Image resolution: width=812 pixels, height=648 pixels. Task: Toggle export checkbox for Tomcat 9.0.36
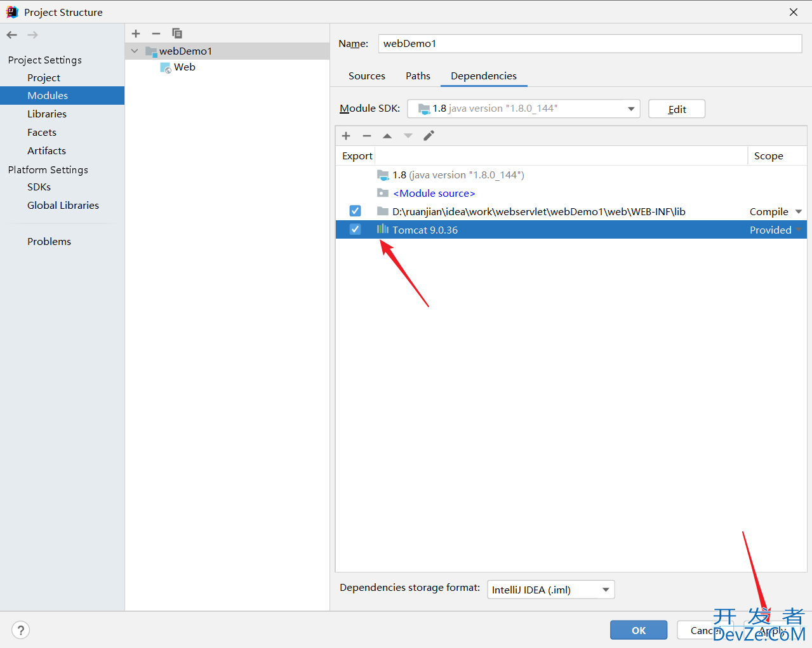click(355, 229)
